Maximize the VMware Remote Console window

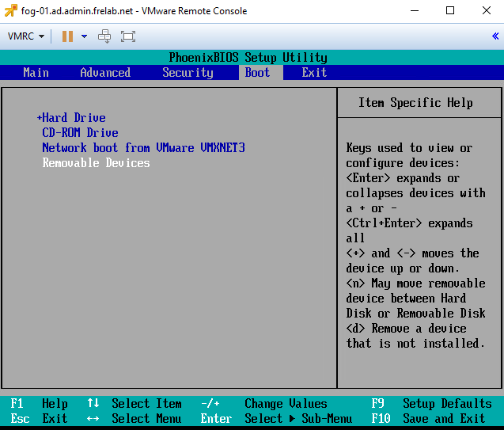450,10
